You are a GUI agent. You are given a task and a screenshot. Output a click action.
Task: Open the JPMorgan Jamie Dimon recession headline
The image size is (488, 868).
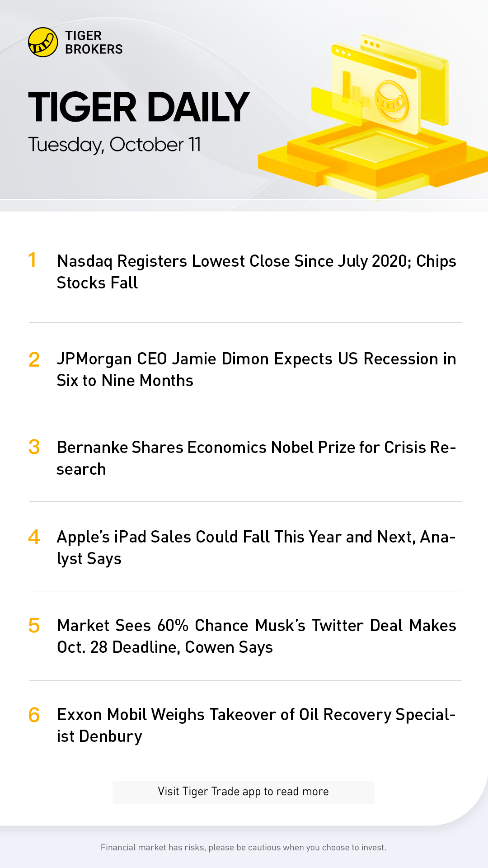click(256, 369)
